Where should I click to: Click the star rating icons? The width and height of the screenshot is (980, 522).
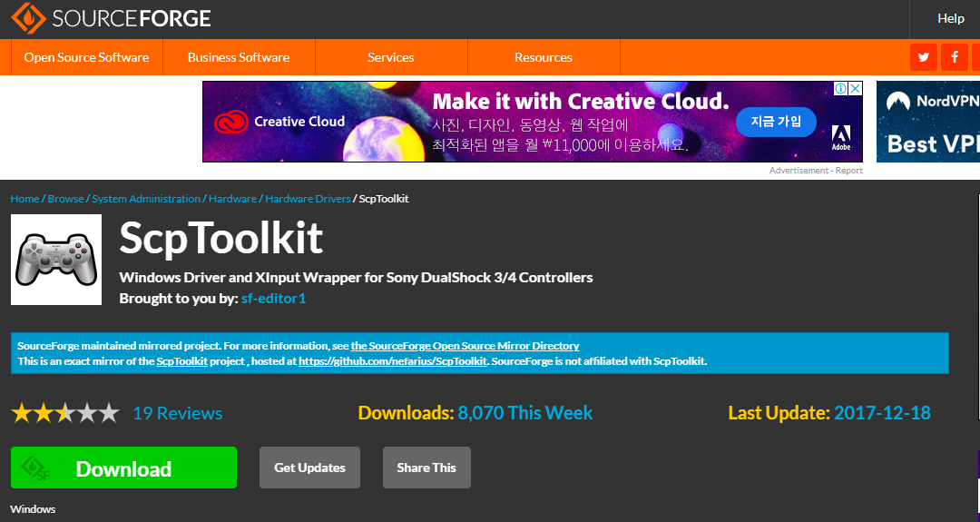(x=65, y=413)
